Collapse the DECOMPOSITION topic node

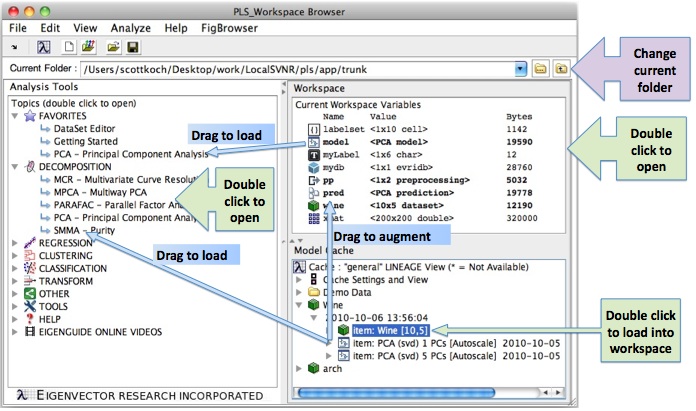(13, 167)
